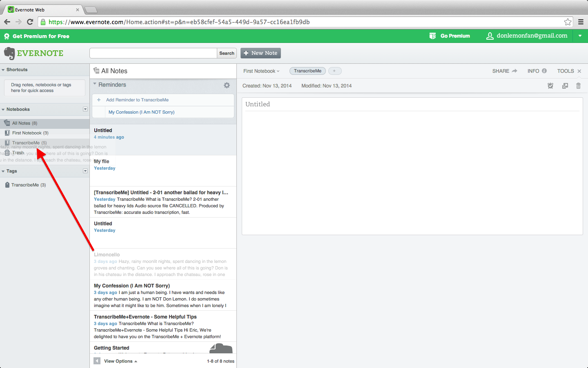Click the INFO circle icon
The height and width of the screenshot is (368, 588).
coord(544,71)
